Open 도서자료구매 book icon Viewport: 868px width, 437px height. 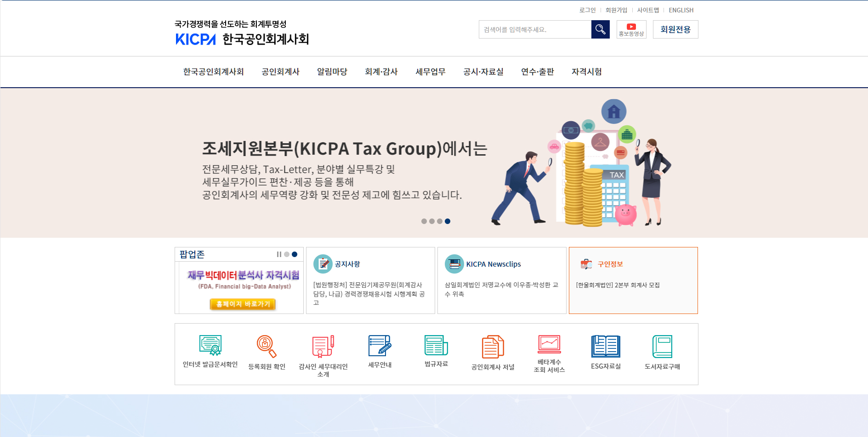(x=662, y=346)
